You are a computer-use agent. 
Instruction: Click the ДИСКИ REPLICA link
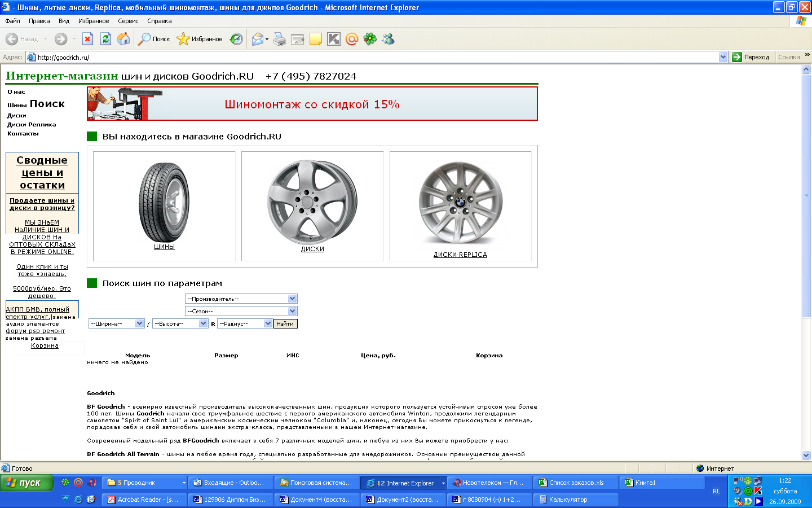coord(460,255)
